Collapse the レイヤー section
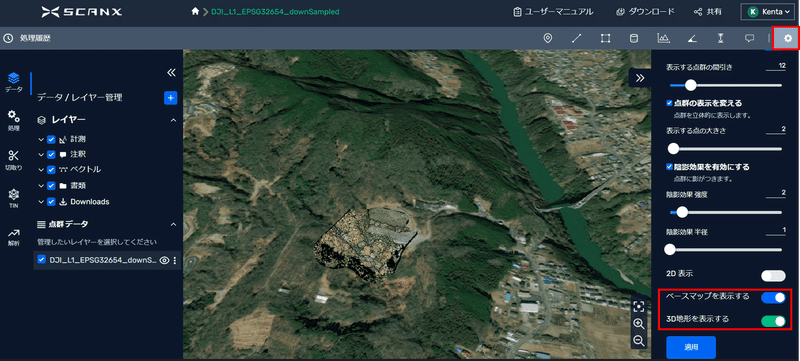This screenshot has height=361, width=800. click(173, 120)
